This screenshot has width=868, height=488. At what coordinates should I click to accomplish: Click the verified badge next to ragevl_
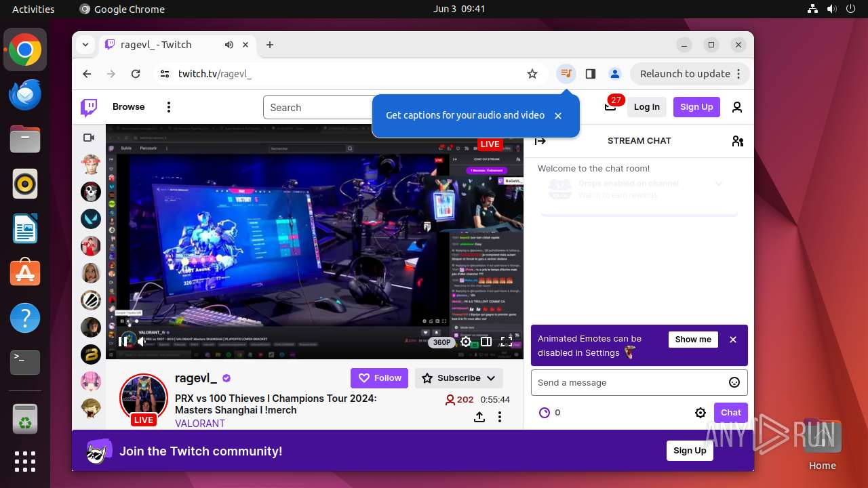(x=226, y=378)
